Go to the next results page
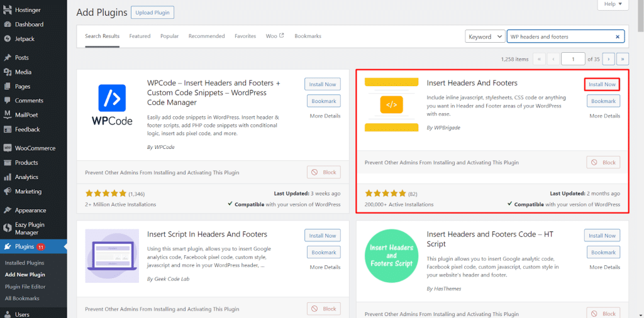The image size is (644, 318). 609,59
